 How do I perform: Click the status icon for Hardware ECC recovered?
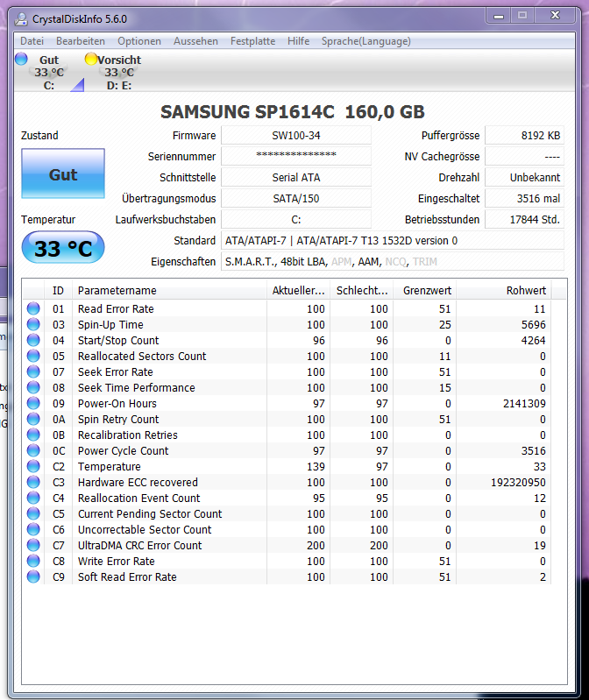pos(33,482)
